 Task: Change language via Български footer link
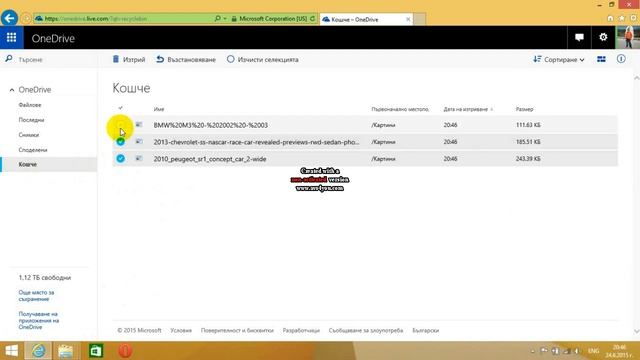tap(426, 330)
